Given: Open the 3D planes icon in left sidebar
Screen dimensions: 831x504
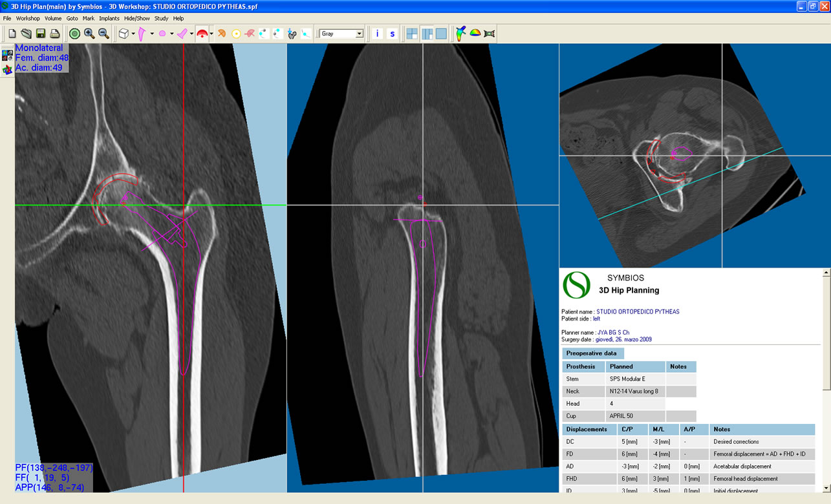Looking at the screenshot, I should pyautogui.click(x=7, y=69).
